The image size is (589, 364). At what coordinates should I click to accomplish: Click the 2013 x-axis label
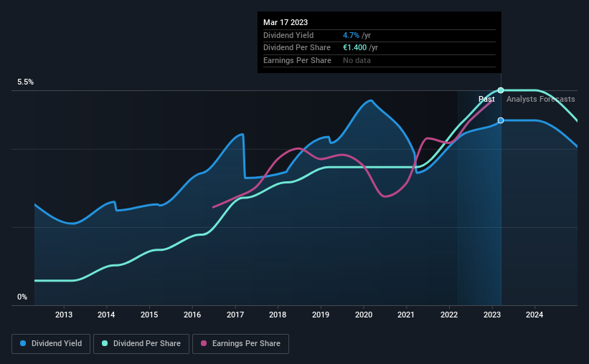click(x=63, y=315)
